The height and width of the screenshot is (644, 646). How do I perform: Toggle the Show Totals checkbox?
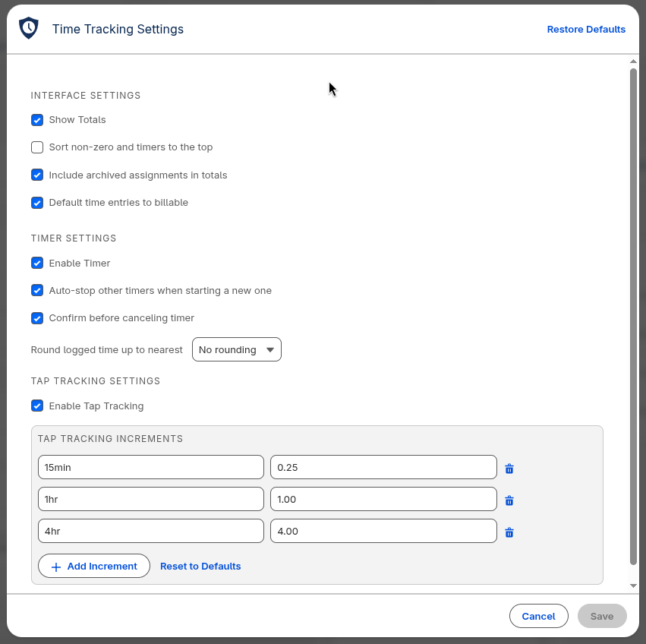pos(37,120)
